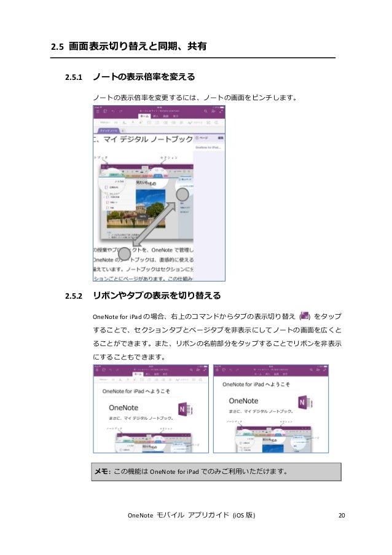The height and width of the screenshot is (555, 392).
Task: Tap the search magnifier in the top screenshot
Action: pyautogui.click(x=206, y=111)
